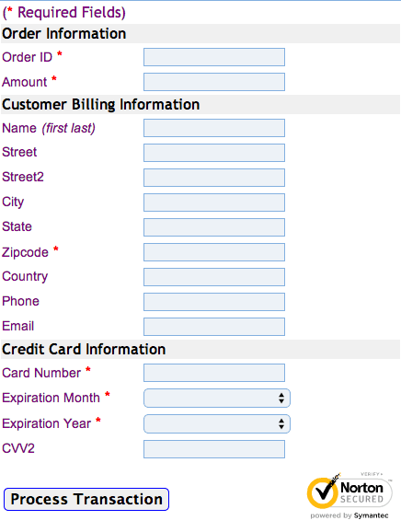Select the Amount text field
The height and width of the screenshot is (532, 401).
[214, 82]
